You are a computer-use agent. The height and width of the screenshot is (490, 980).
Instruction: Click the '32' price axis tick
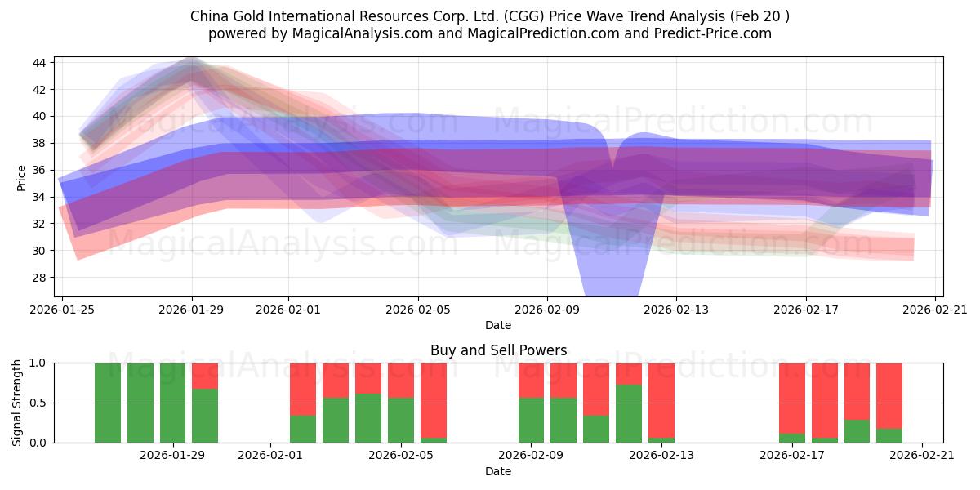(40, 224)
